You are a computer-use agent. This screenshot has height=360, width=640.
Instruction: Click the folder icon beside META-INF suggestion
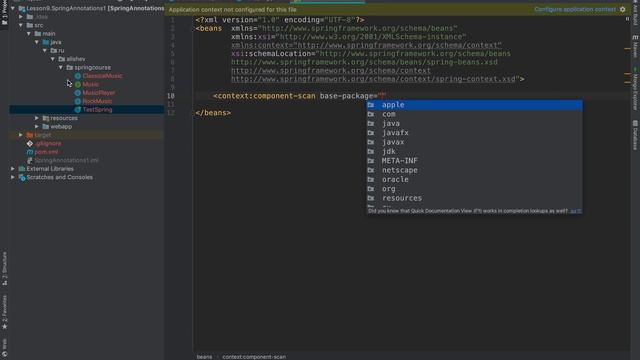(371, 161)
